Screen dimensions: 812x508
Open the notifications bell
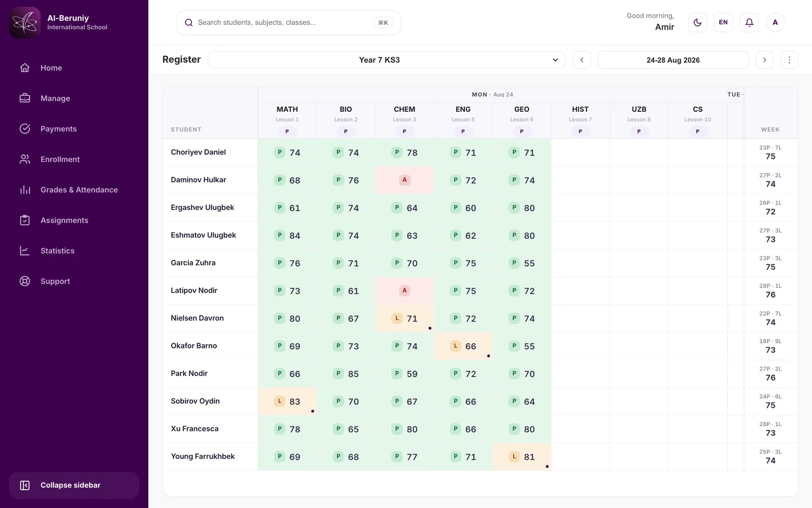749,23
